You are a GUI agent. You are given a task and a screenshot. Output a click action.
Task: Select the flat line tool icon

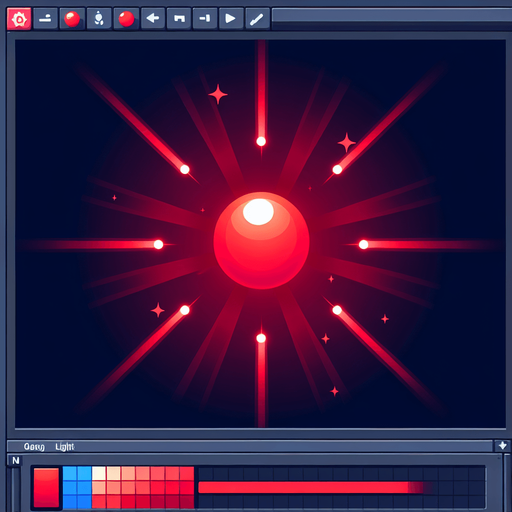[x=45, y=19]
